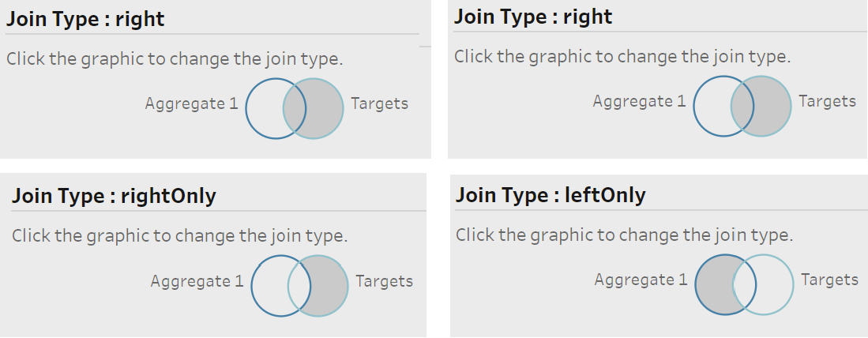The width and height of the screenshot is (868, 338).
Task: Click the Aggregate 1 label in the rightOnly panel
Action: click(197, 281)
